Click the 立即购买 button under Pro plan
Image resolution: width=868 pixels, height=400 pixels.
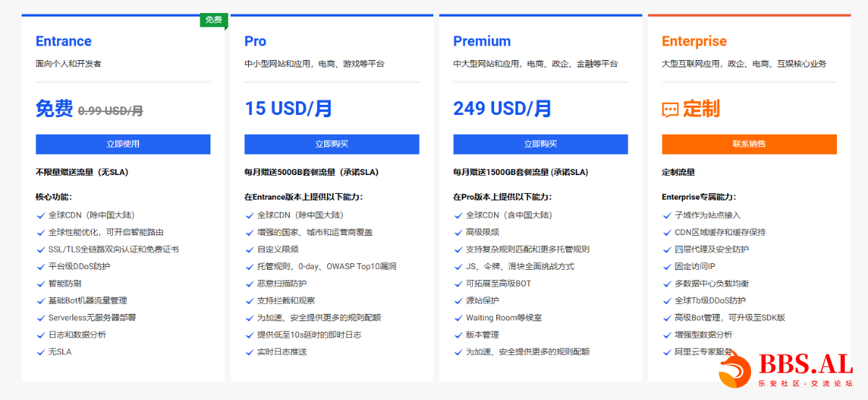click(332, 144)
